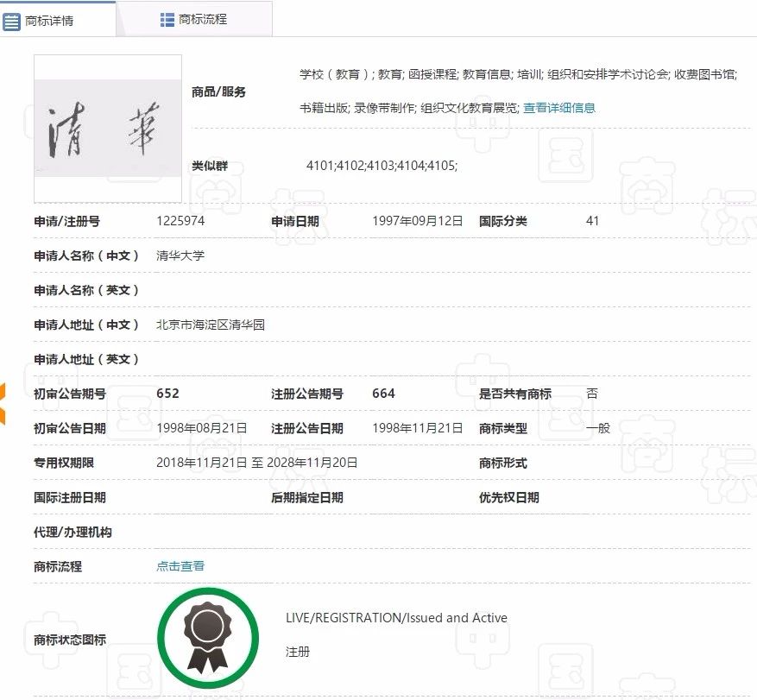Click the 是否共有商标 field label
This screenshot has width=757, height=700.
515,394
